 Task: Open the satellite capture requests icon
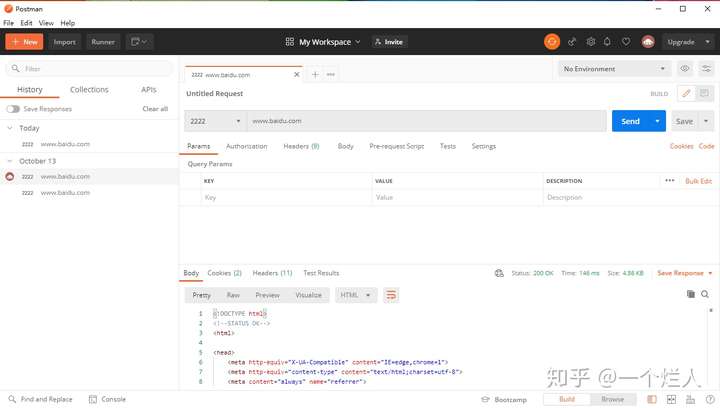pyautogui.click(x=572, y=42)
